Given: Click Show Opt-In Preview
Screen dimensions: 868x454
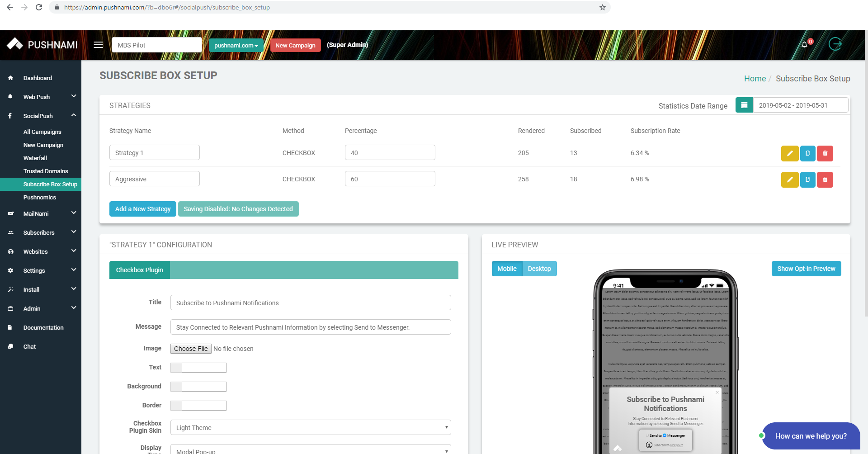Looking at the screenshot, I should [806, 268].
